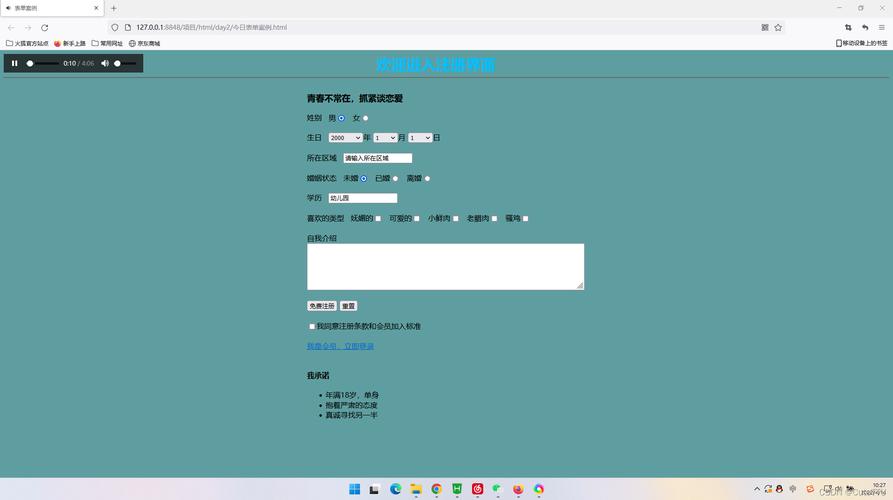Open the day dropdown before 日

click(x=420, y=138)
